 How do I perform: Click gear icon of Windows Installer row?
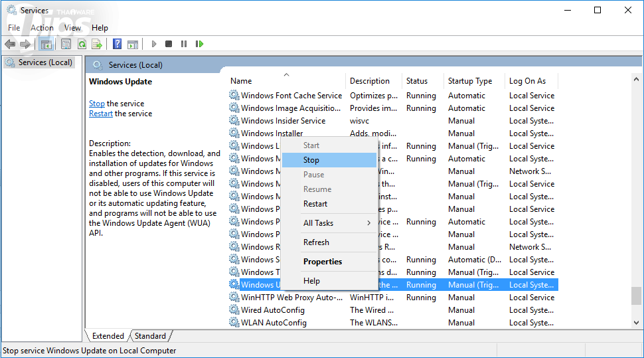click(x=234, y=134)
